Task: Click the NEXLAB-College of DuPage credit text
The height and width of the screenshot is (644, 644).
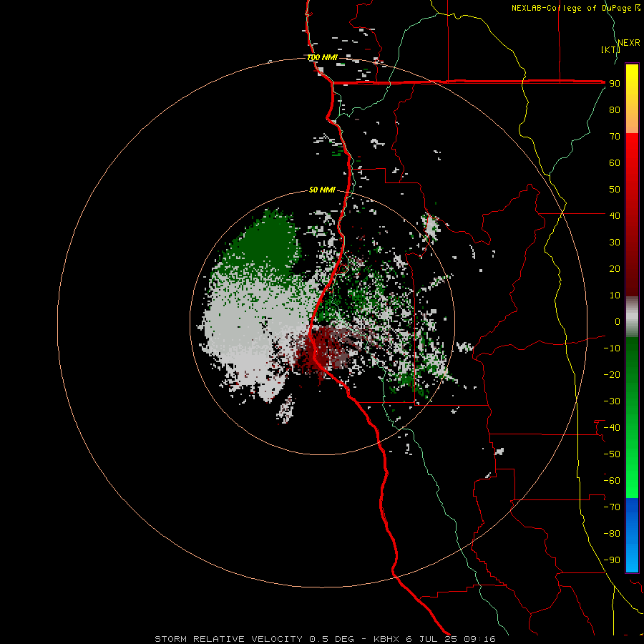Action: click(575, 8)
